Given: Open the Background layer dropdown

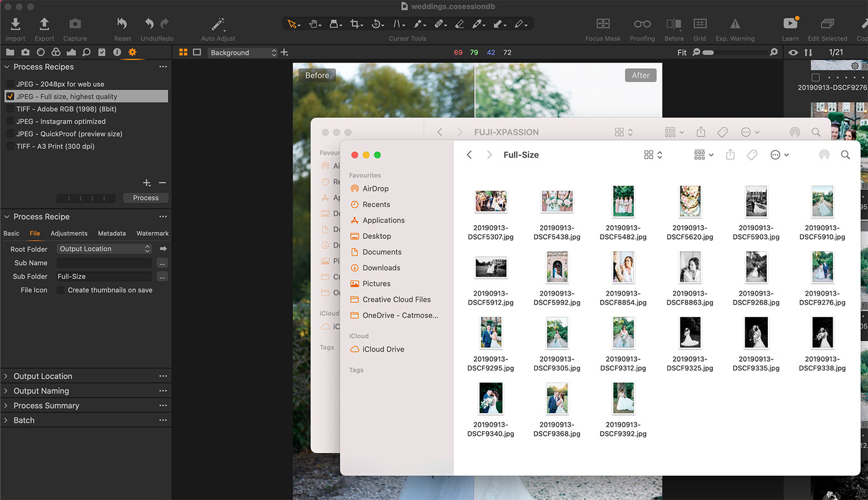Looking at the screenshot, I should pos(242,53).
